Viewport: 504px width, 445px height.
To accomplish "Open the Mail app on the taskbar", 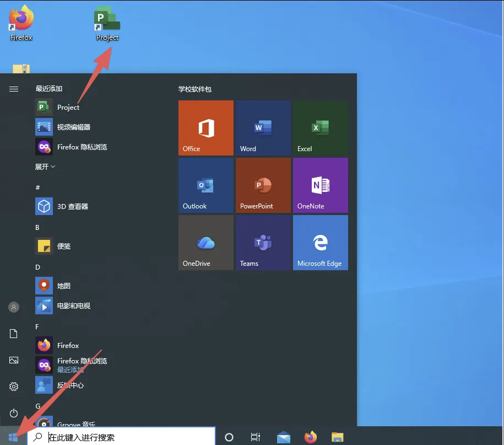I will click(284, 437).
